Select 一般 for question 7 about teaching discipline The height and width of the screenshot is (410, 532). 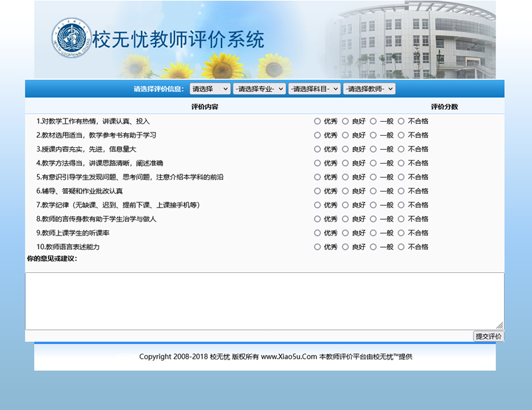(374, 205)
